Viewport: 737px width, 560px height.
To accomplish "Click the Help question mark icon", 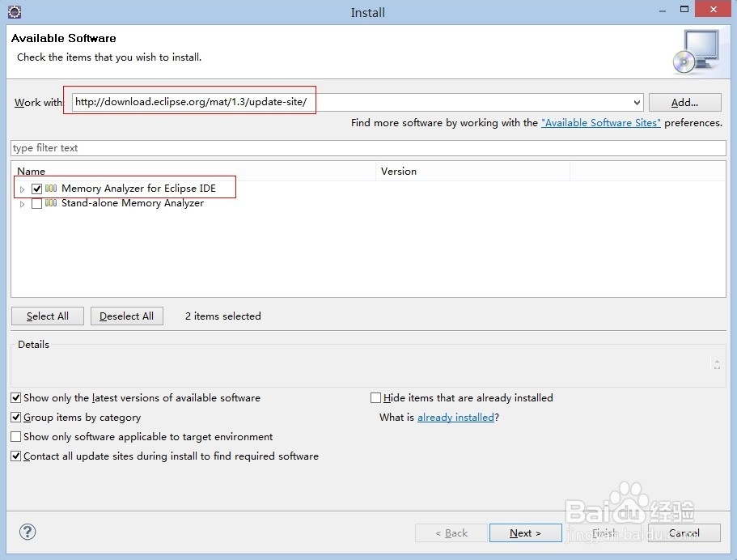I will 28,532.
